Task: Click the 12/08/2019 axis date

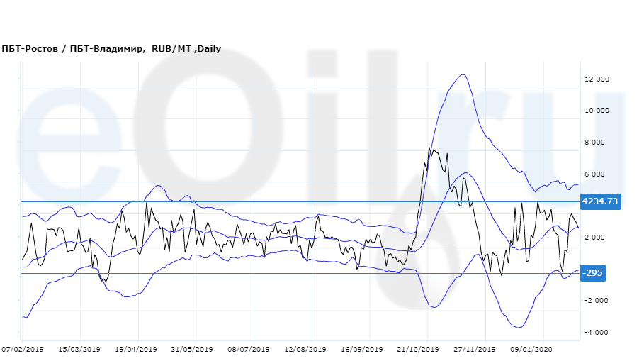Action: click(305, 350)
